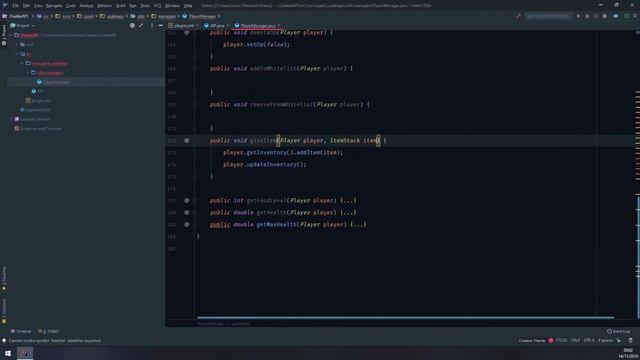
Task: Click UTF-8 encoding in status bar
Action: tap(589, 340)
